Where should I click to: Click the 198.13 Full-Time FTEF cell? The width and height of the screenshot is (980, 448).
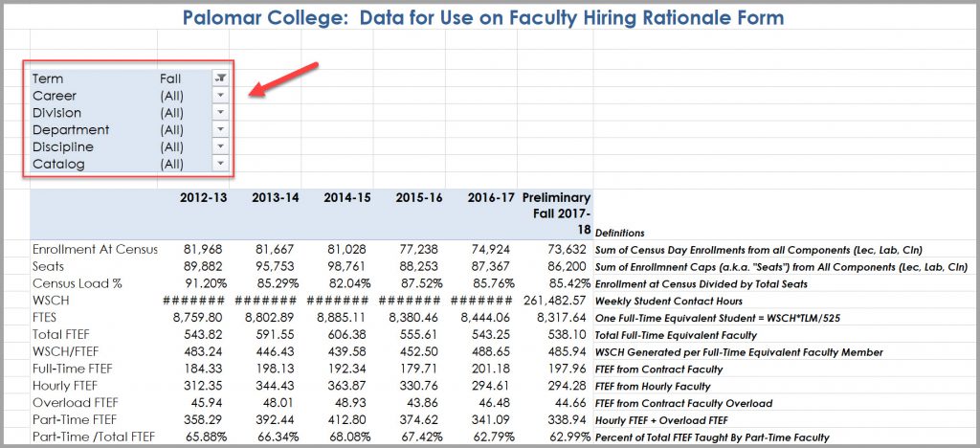pos(277,370)
